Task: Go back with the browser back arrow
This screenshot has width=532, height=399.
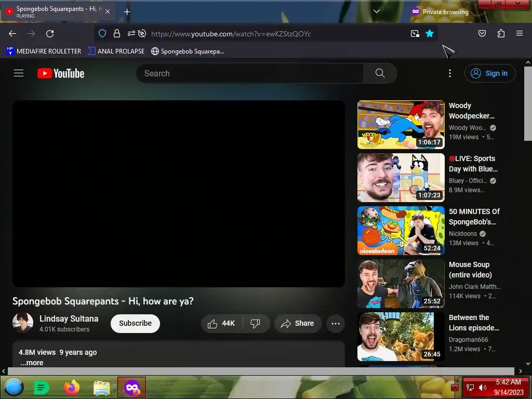Action: [12, 34]
